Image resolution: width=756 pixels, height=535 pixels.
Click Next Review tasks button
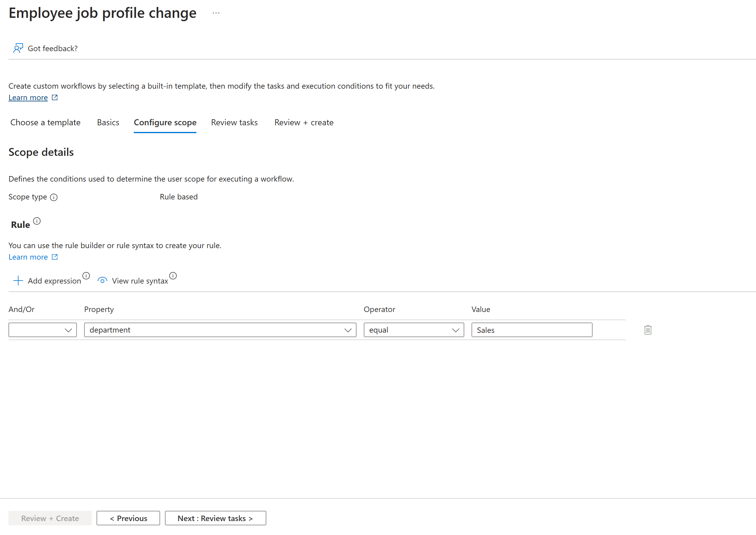tap(216, 518)
